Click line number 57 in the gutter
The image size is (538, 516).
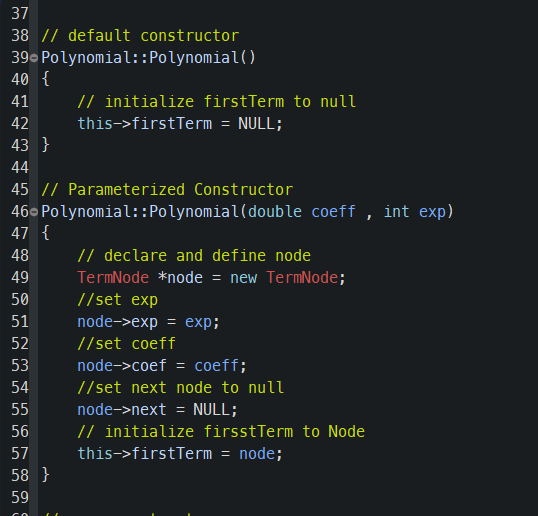20,454
